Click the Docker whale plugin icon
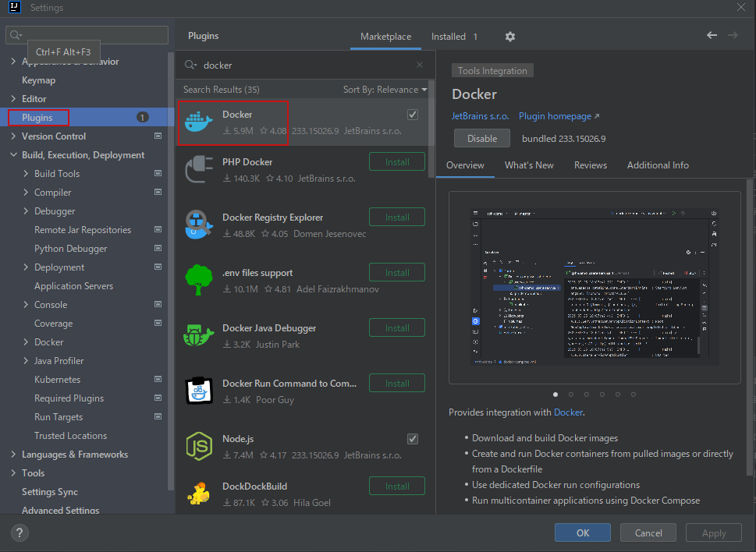Viewport: 756px width, 552px height. coord(199,122)
